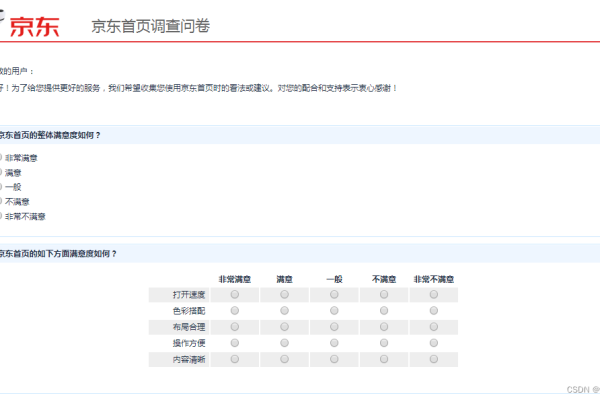Viewport: 600px width, 400px height.
Task: Rate 内容清晰 as 非常不满意
Action: click(434, 359)
